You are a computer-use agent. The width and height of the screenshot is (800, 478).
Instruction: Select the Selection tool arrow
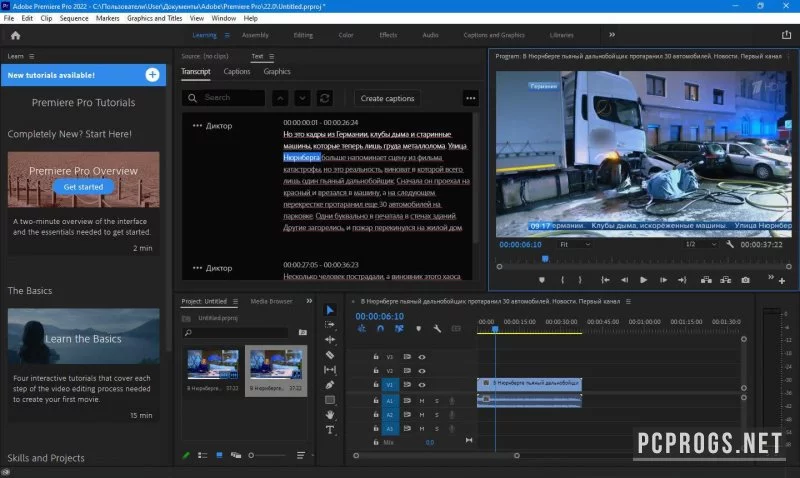tap(330, 310)
